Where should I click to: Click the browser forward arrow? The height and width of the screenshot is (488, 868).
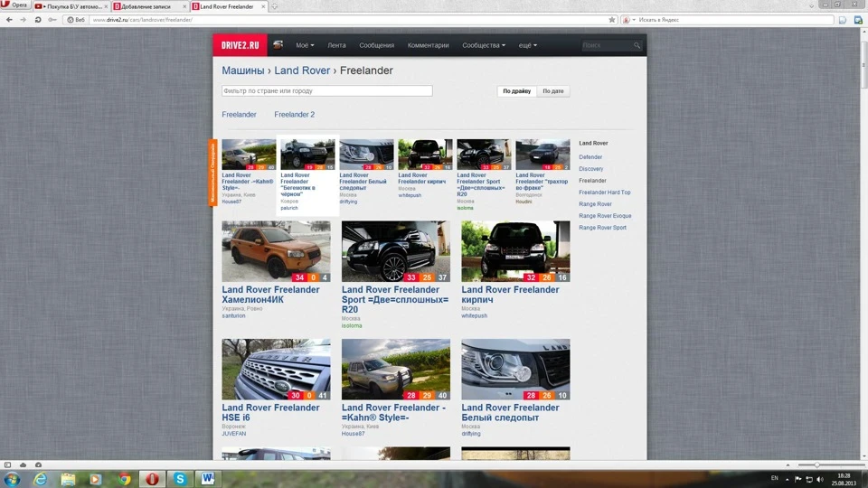(24, 19)
